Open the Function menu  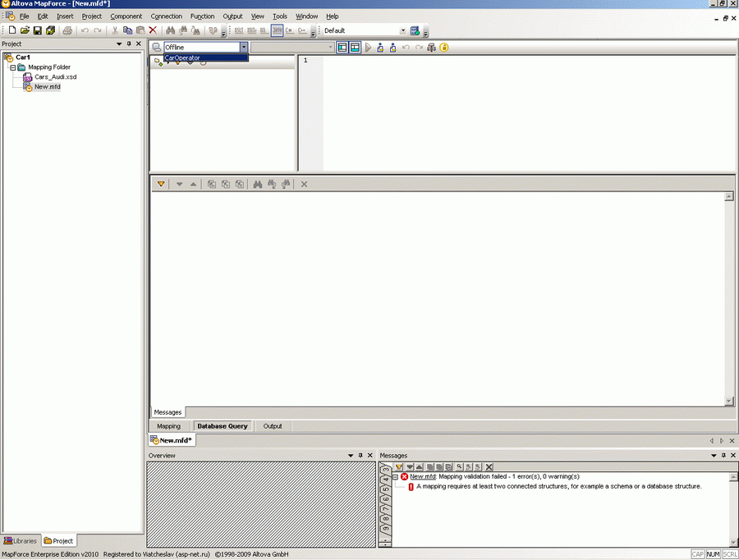pos(202,16)
